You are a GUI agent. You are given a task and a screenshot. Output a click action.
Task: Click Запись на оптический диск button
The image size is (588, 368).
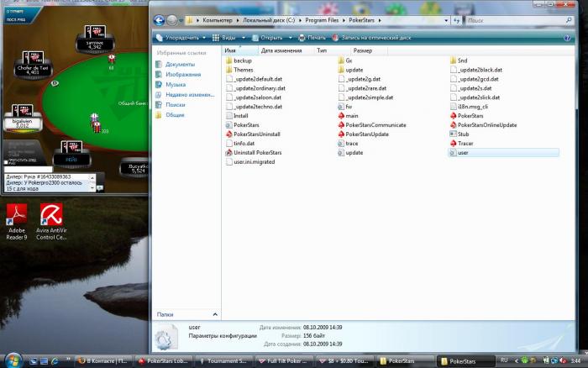click(x=371, y=38)
